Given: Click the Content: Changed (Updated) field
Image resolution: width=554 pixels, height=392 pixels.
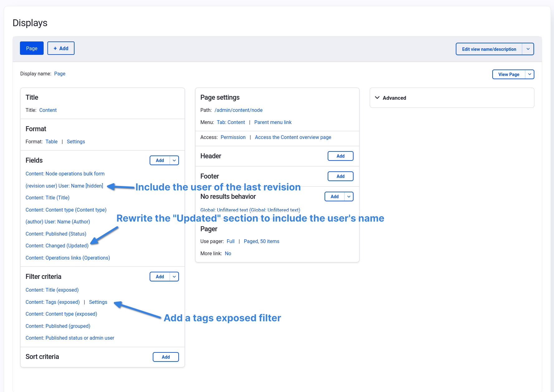Looking at the screenshot, I should point(57,246).
